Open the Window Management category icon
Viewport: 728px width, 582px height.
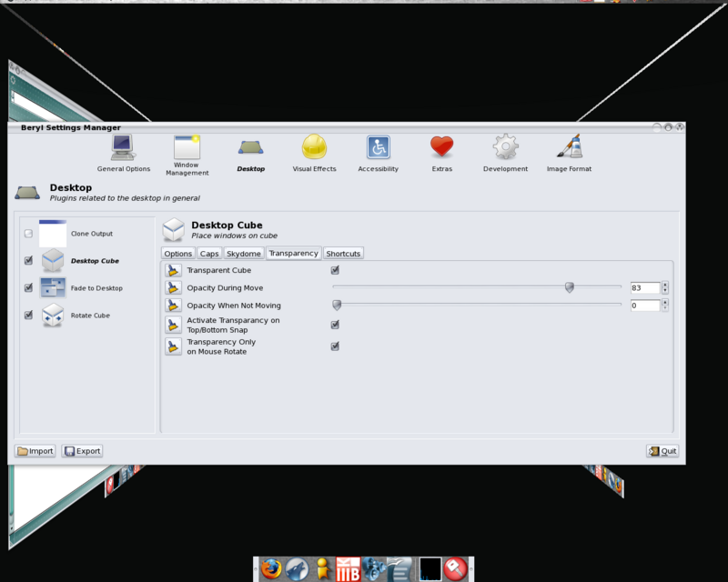point(187,147)
